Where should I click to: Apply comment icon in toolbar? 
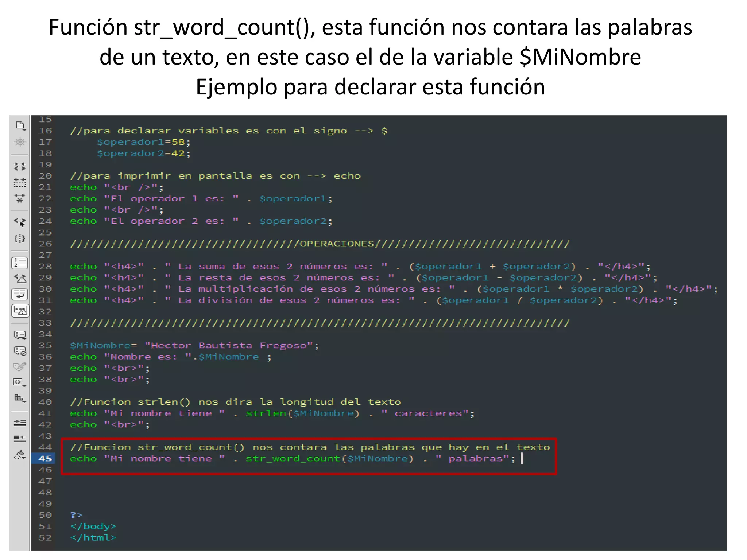pos(20,335)
